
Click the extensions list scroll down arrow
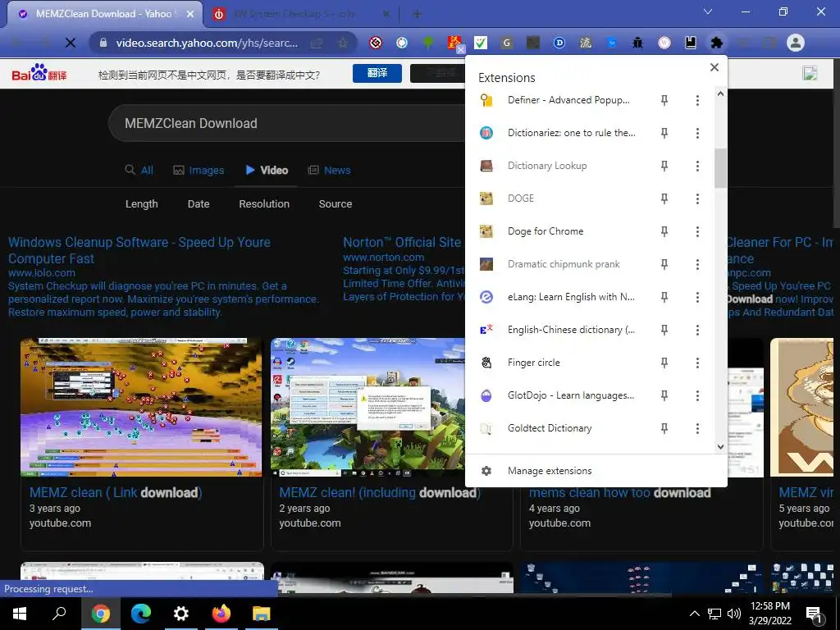(x=720, y=447)
